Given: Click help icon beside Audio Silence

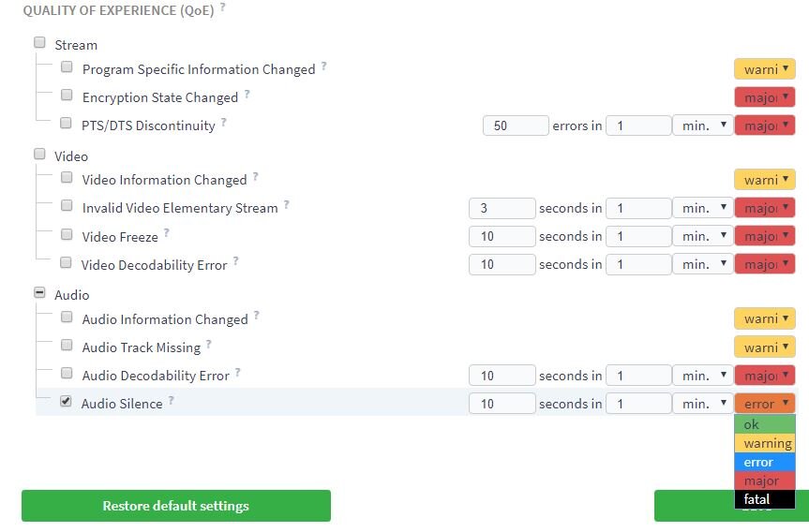Looking at the screenshot, I should click(x=172, y=401).
